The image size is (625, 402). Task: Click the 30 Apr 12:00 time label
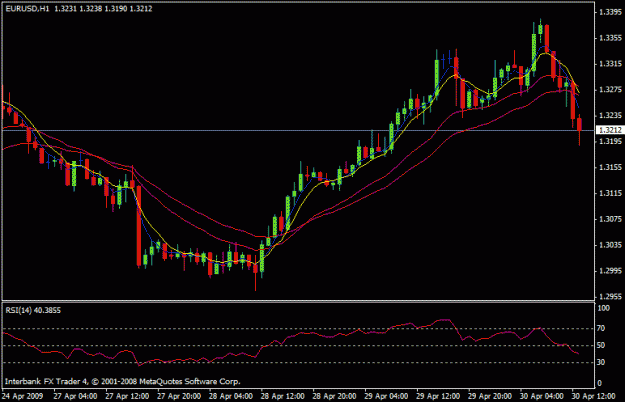[x=594, y=396]
